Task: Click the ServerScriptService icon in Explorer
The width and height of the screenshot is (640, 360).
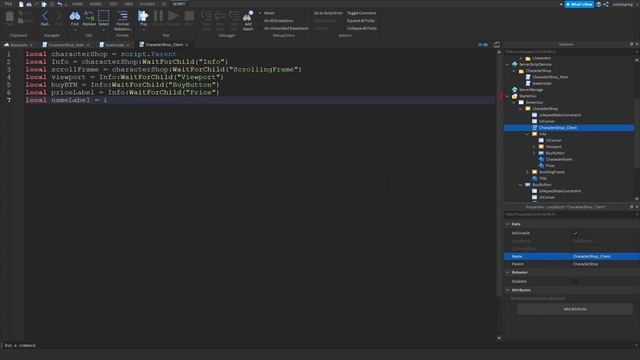Action: tap(515, 64)
